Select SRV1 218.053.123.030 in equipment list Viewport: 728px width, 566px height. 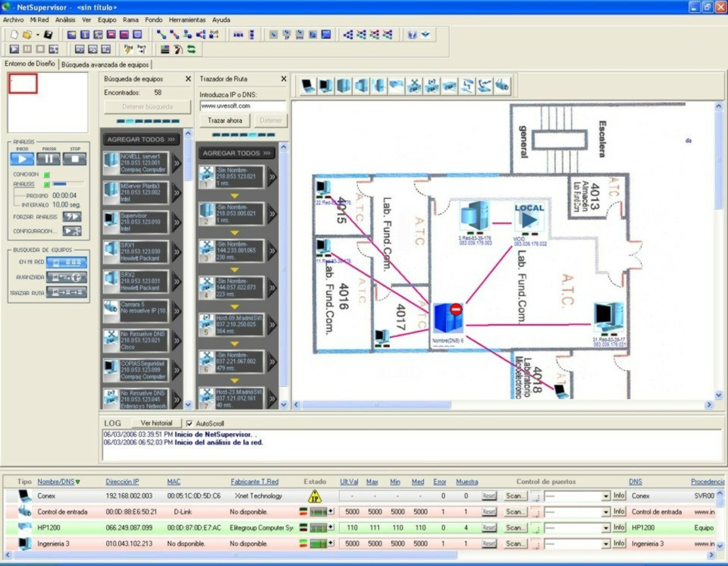136,252
